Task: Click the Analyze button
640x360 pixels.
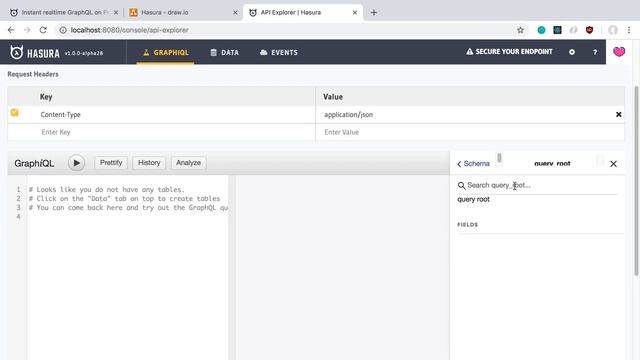Action: click(x=188, y=162)
